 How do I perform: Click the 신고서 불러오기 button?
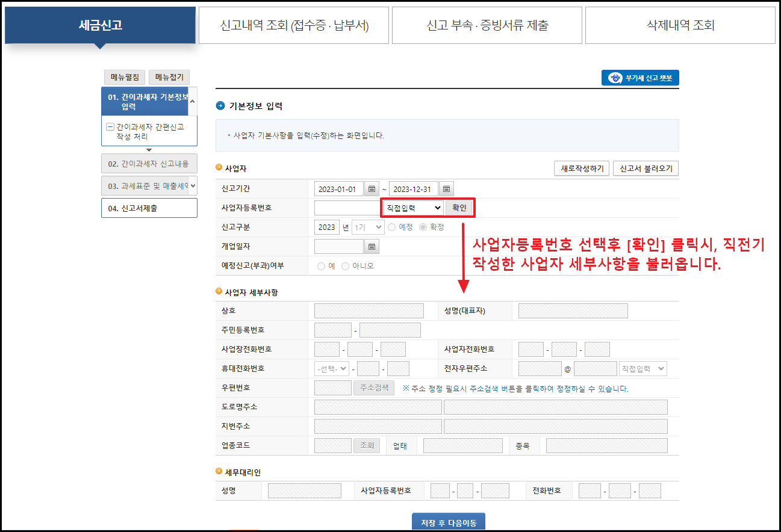click(646, 169)
